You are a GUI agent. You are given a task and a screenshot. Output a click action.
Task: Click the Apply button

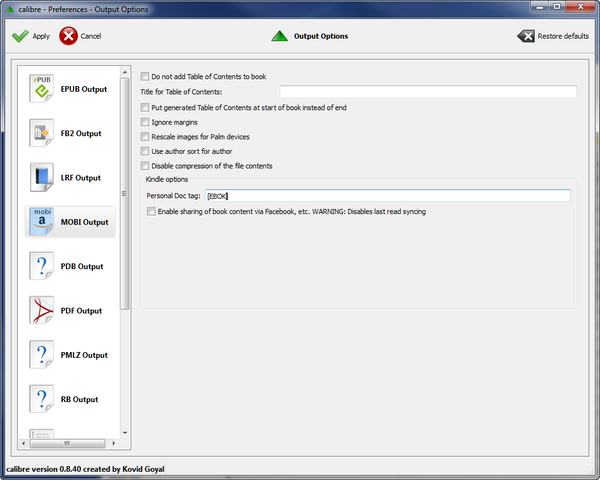(30, 36)
